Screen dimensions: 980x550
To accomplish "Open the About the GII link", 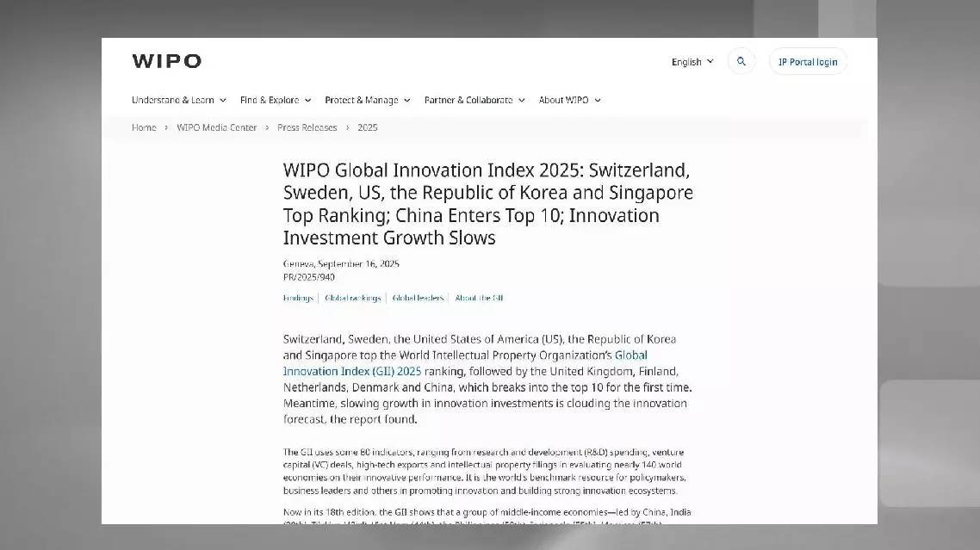I will point(479,298).
